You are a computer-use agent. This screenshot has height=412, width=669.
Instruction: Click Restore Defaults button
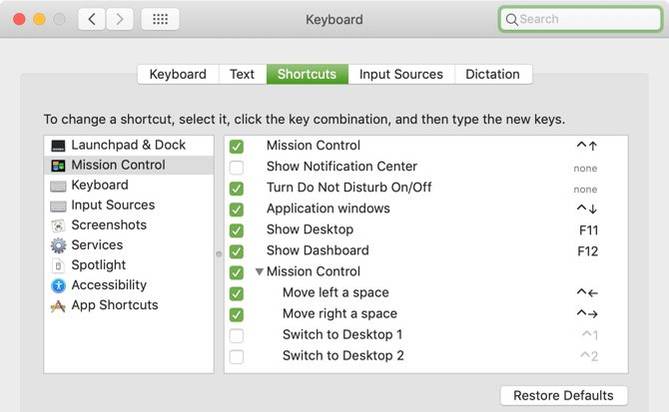click(564, 395)
